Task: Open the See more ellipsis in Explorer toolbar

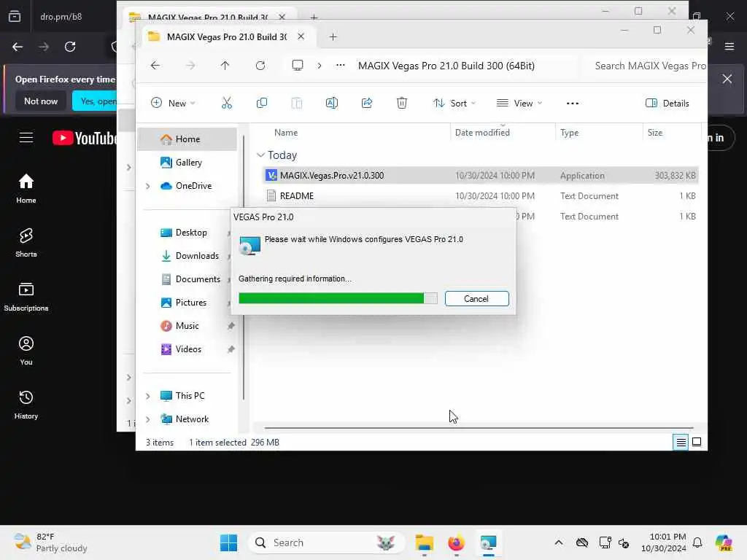Action: point(572,104)
